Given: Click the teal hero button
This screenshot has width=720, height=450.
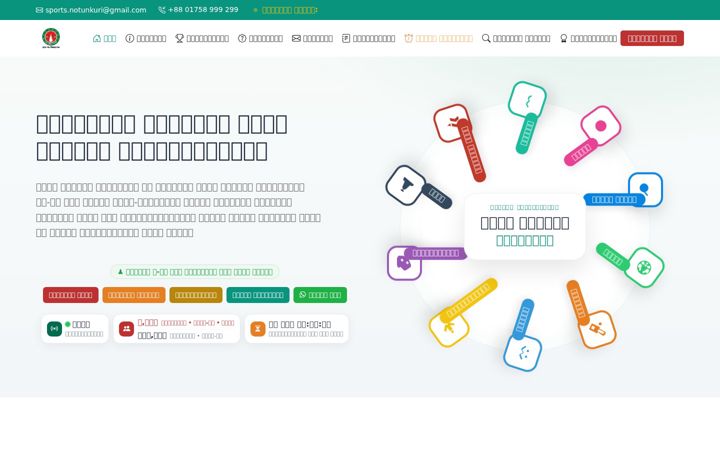Looking at the screenshot, I should pos(258,295).
